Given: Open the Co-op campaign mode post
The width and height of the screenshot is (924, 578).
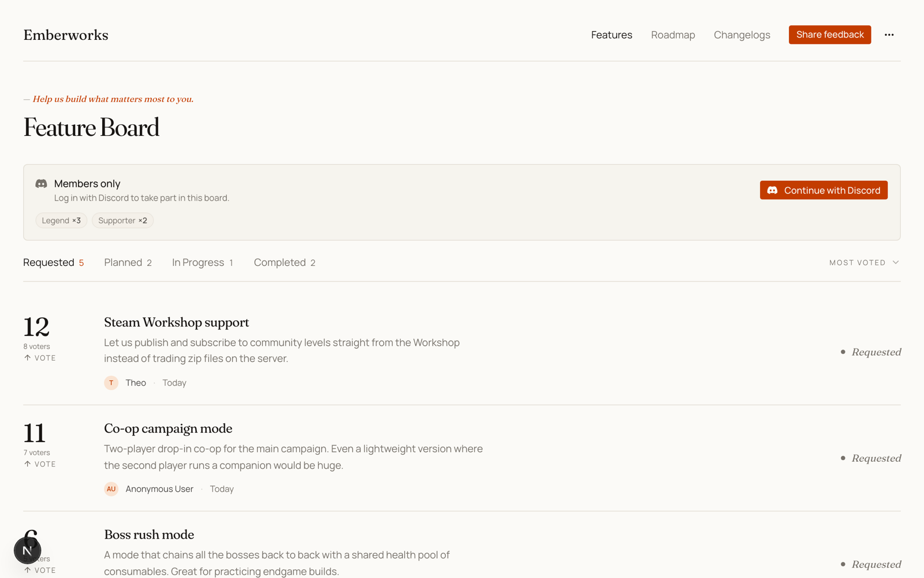Looking at the screenshot, I should (168, 428).
